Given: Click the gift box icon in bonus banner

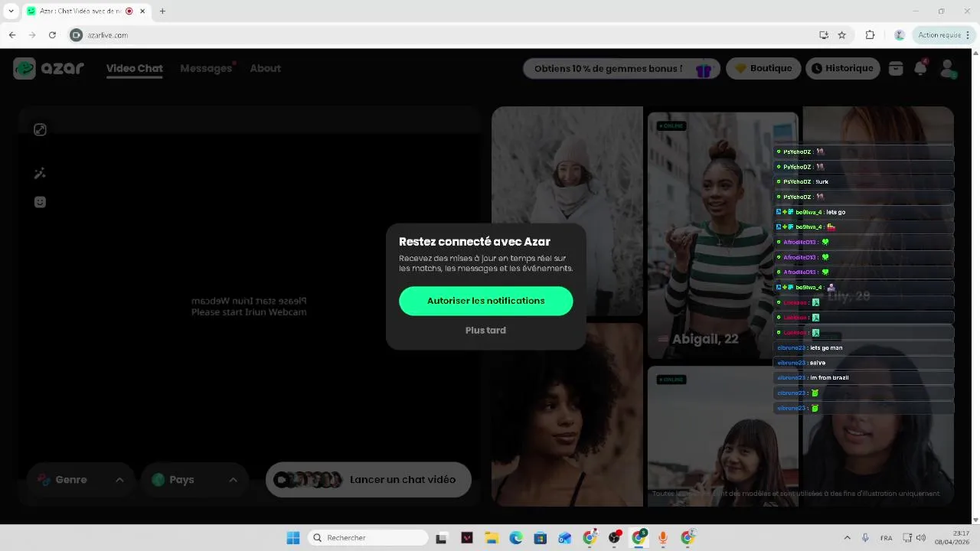Looking at the screenshot, I should 703,70.
